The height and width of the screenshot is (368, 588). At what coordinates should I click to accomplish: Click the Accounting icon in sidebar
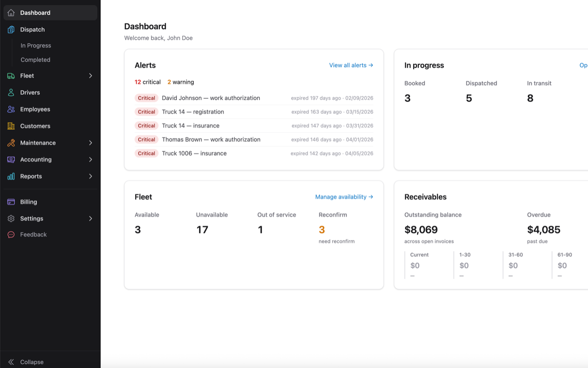click(x=11, y=159)
